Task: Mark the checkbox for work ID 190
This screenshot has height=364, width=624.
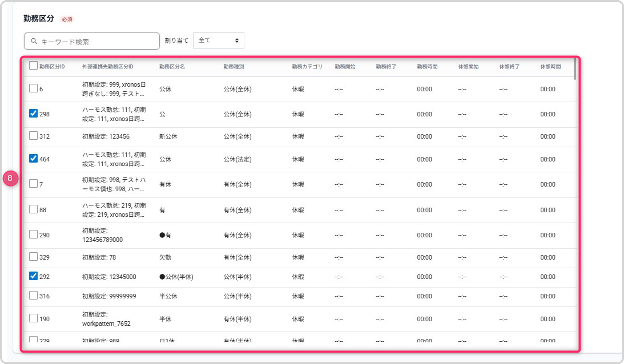Action: coord(33,318)
